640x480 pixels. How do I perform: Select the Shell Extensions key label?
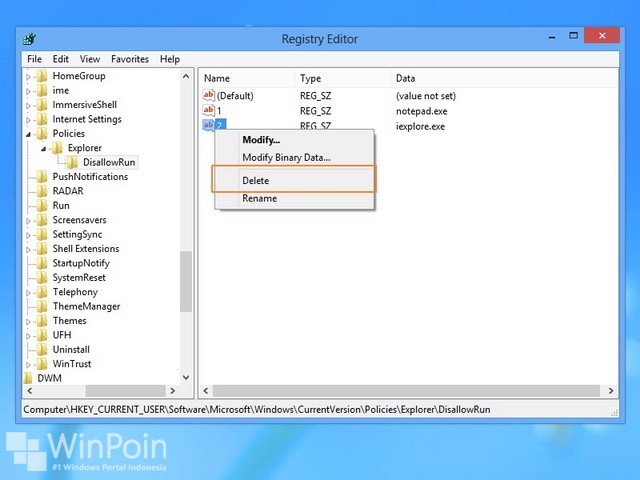pos(86,249)
